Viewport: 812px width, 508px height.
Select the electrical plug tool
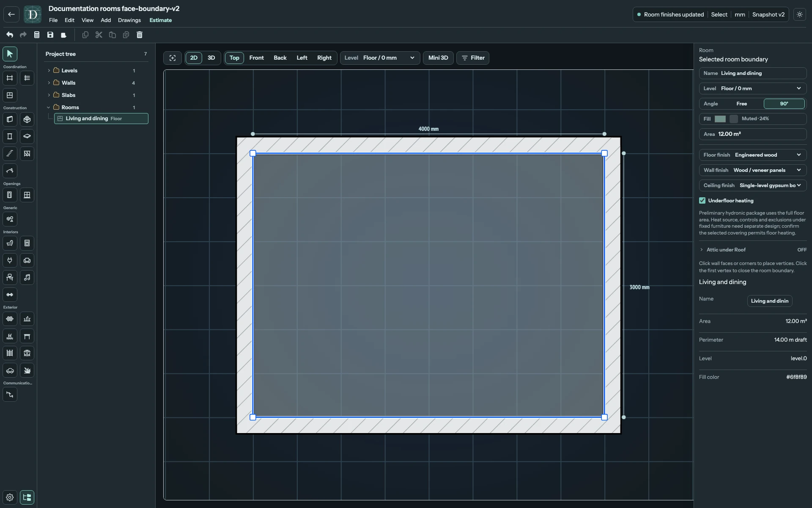click(10, 260)
